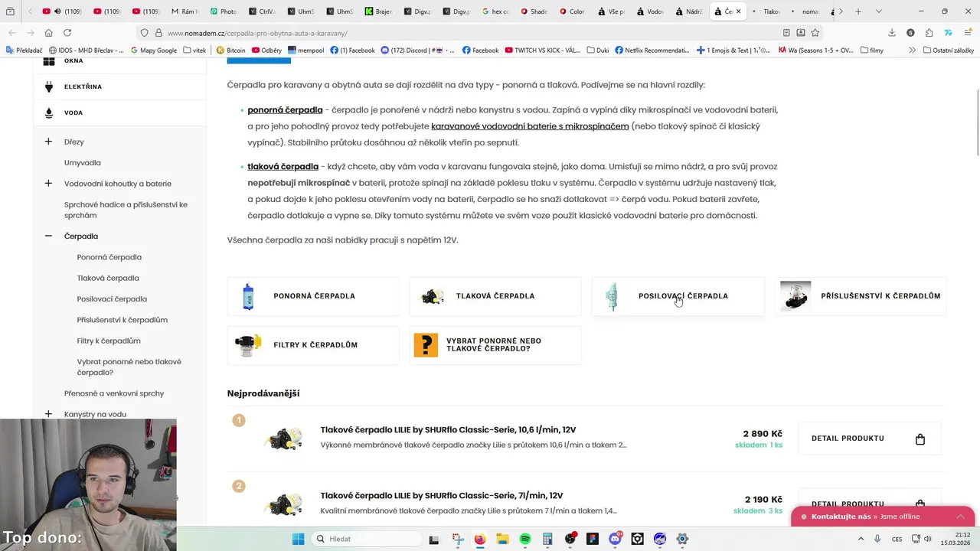The height and width of the screenshot is (551, 980).
Task: Switch to the hex color browser tab
Action: tap(496, 11)
